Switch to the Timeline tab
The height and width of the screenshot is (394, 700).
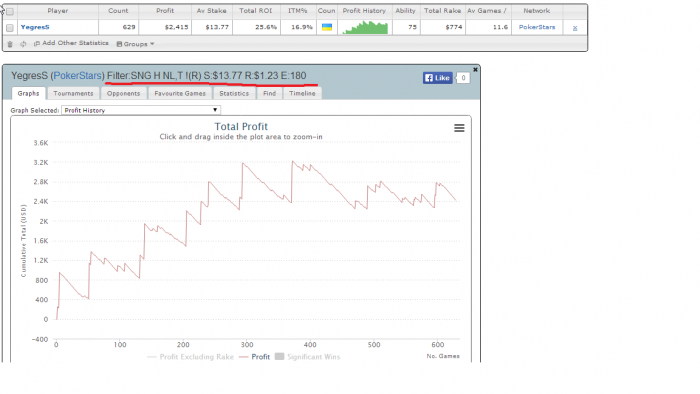click(302, 93)
